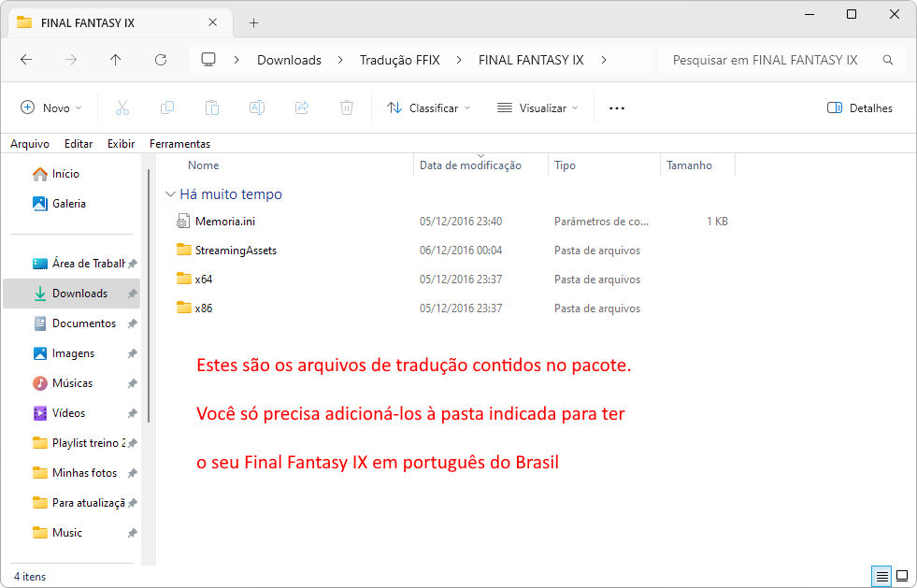917x588 pixels.
Task: Click the Share icon in toolbar
Action: (x=302, y=108)
